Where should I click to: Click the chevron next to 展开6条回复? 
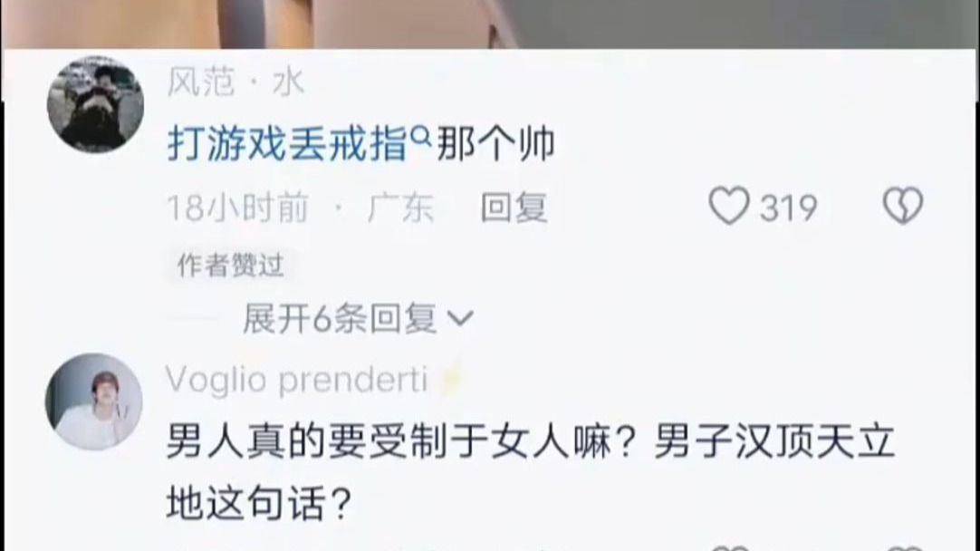click(461, 319)
